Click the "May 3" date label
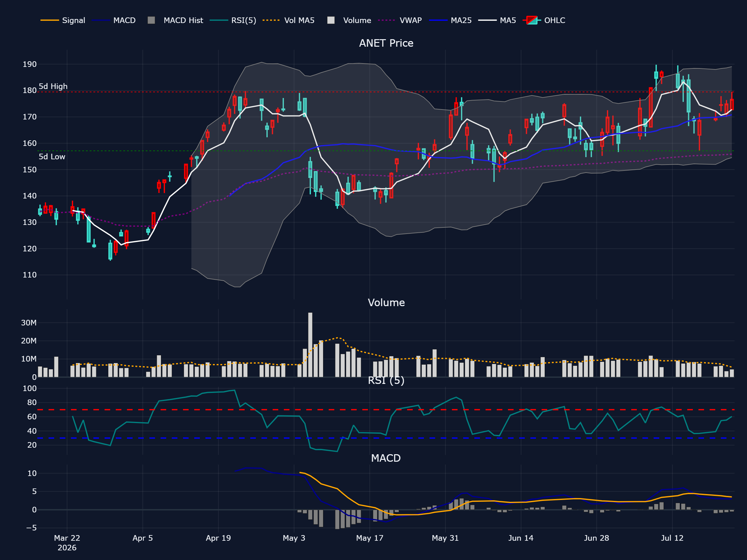 point(294,538)
